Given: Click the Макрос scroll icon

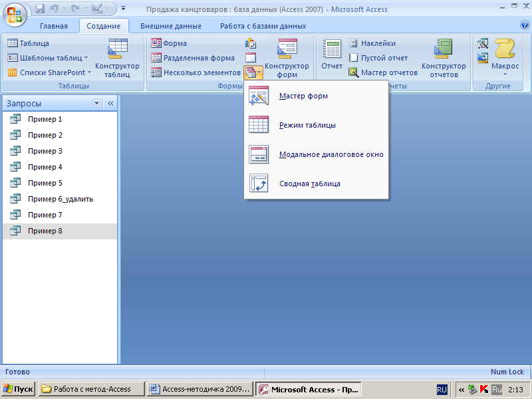Looking at the screenshot, I should point(505,49).
